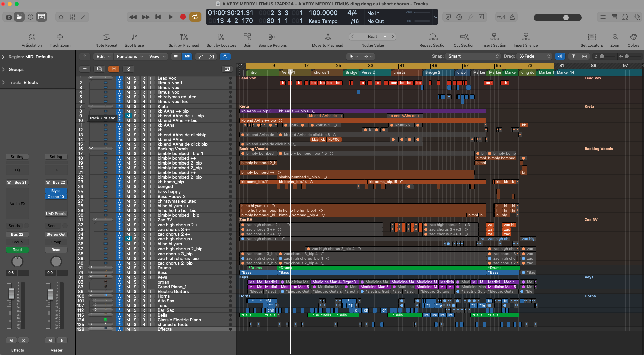The image size is (644, 355).
Task: Open the Editors pencil icon
Action: click(x=83, y=17)
